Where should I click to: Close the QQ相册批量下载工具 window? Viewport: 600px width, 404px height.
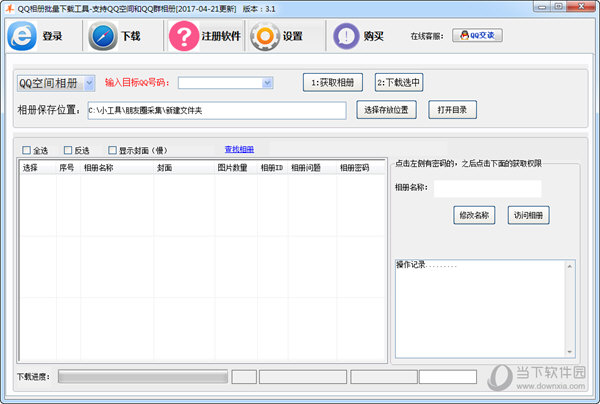581,7
